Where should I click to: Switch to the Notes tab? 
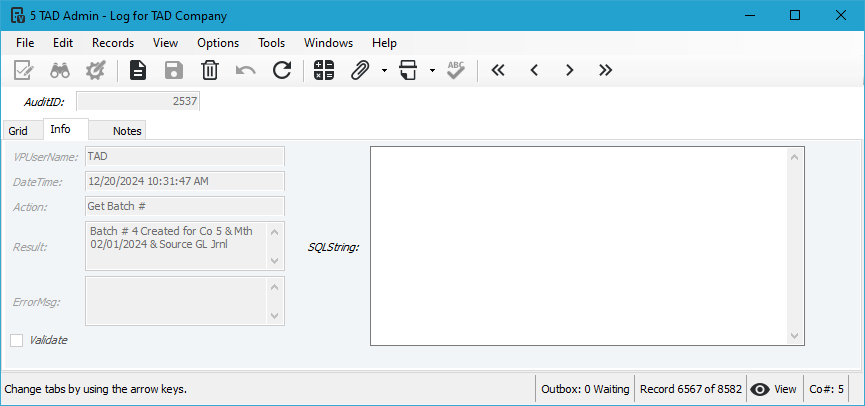(118, 131)
